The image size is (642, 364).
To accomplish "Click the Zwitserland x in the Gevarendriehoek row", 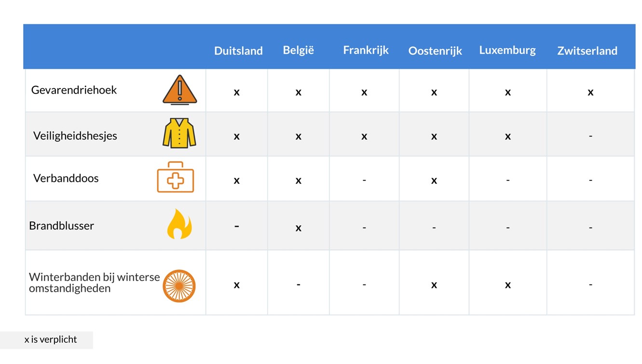I will pos(590,92).
